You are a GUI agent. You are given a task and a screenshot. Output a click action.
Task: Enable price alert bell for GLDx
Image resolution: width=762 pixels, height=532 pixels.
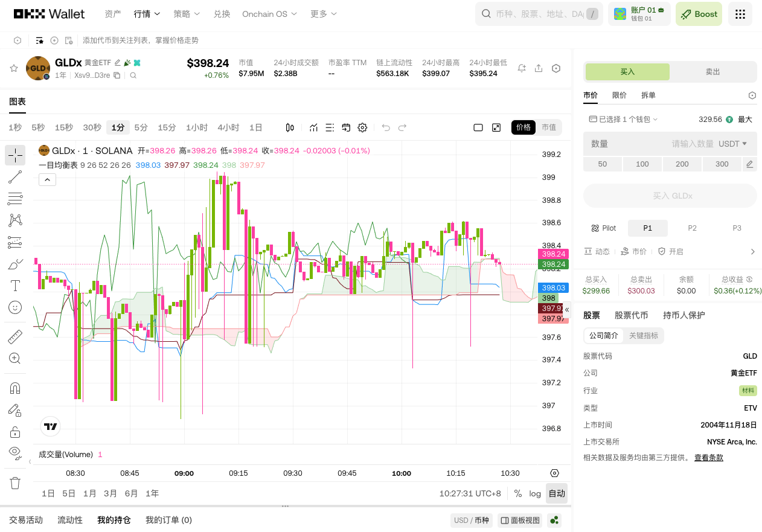pyautogui.click(x=522, y=68)
